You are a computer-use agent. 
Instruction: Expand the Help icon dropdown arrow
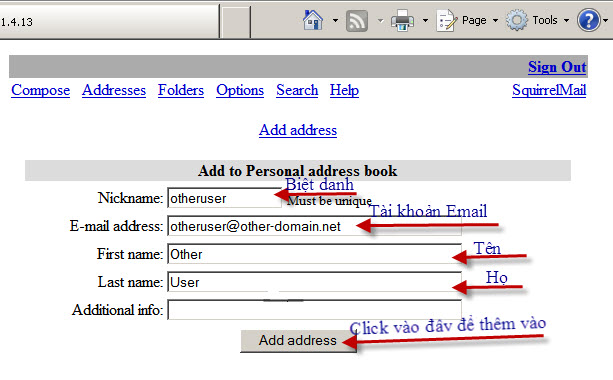(606, 20)
